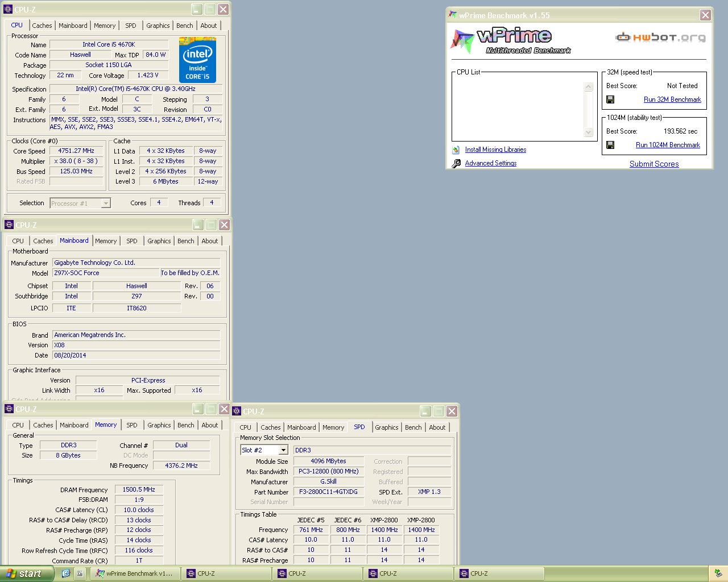
Task: Click the wPrime colorful logo graphic
Action: pyautogui.click(x=462, y=41)
